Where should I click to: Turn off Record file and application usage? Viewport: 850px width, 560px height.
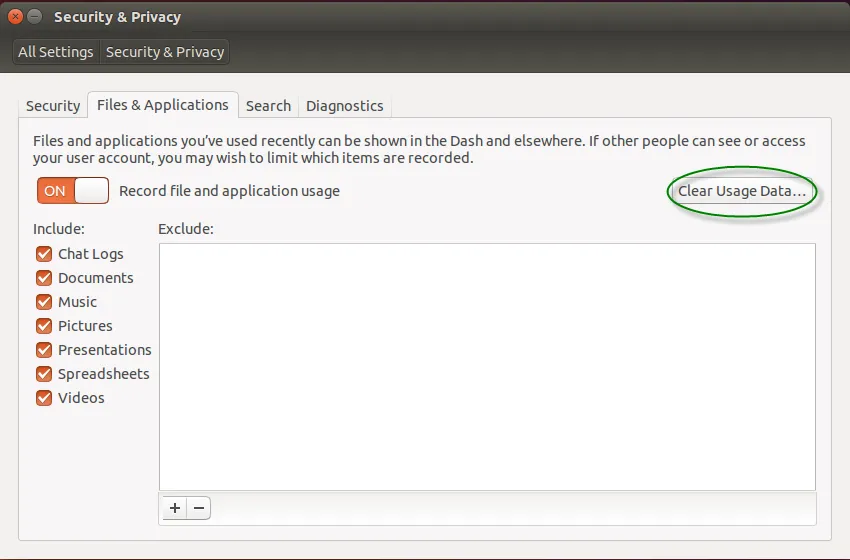click(x=72, y=191)
